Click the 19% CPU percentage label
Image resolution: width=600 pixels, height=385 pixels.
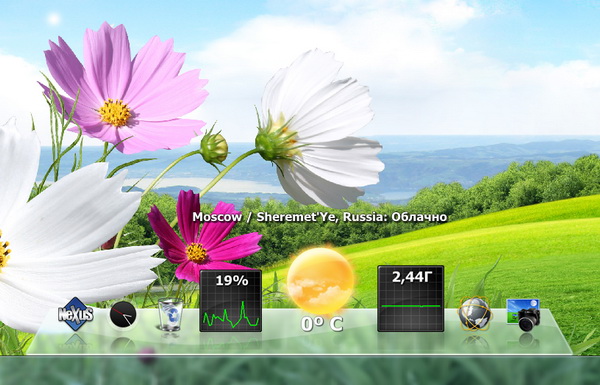pyautogui.click(x=232, y=281)
